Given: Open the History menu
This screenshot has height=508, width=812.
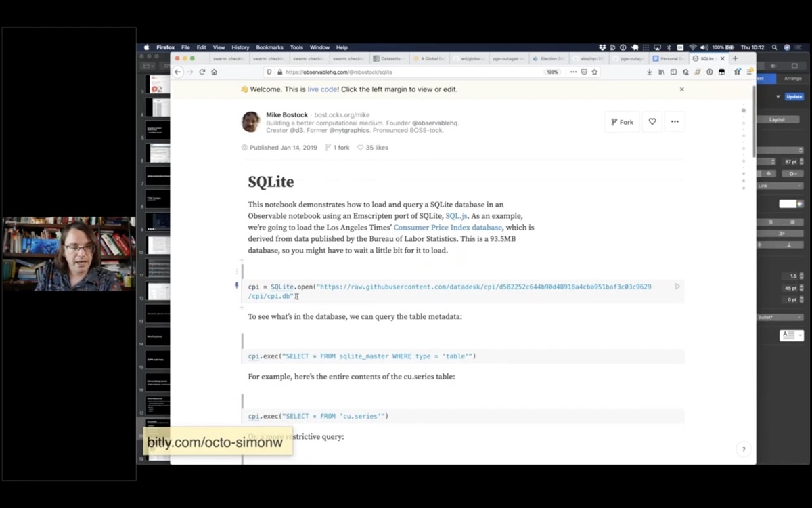Looking at the screenshot, I should [x=240, y=47].
